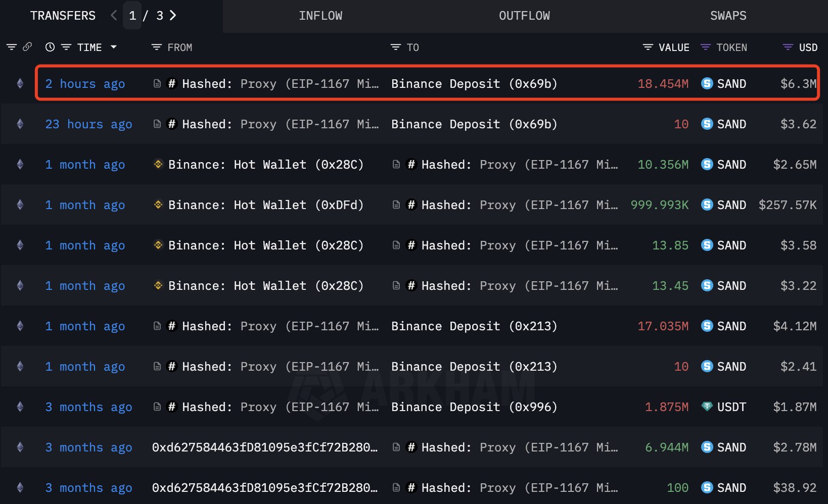Viewport: 828px width, 504px height.
Task: Open Binance: Hot Wallet (0x28C) in 10.356M row
Action: tap(266, 165)
